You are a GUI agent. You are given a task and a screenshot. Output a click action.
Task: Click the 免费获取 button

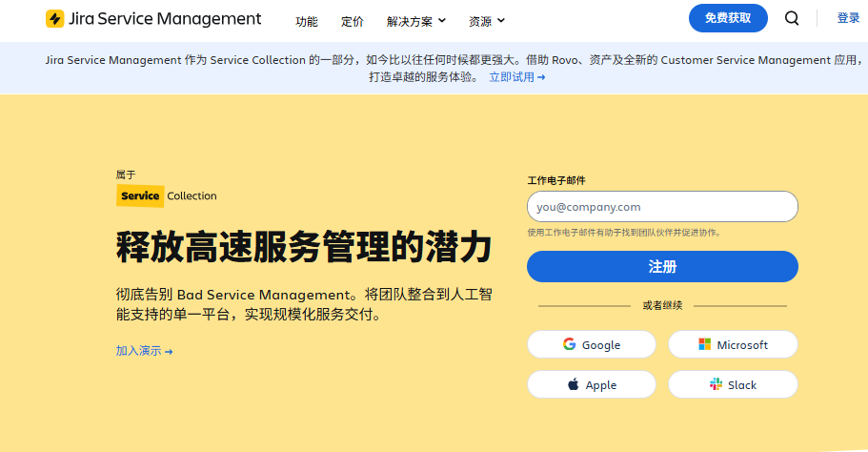tap(728, 18)
